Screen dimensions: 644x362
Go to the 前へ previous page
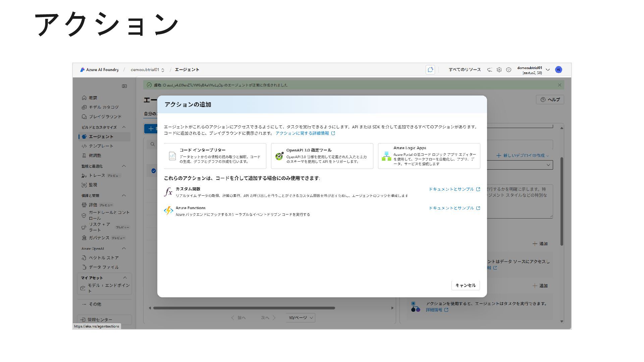pos(238,318)
